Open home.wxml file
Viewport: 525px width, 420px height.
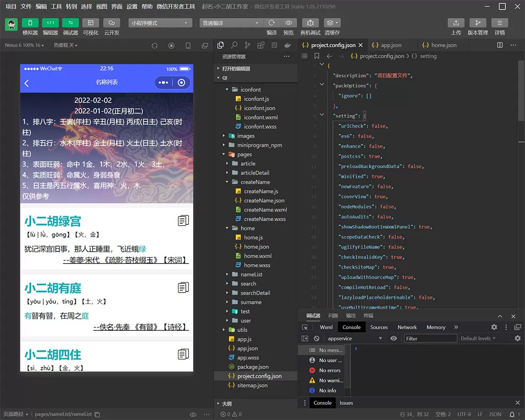tap(258, 256)
